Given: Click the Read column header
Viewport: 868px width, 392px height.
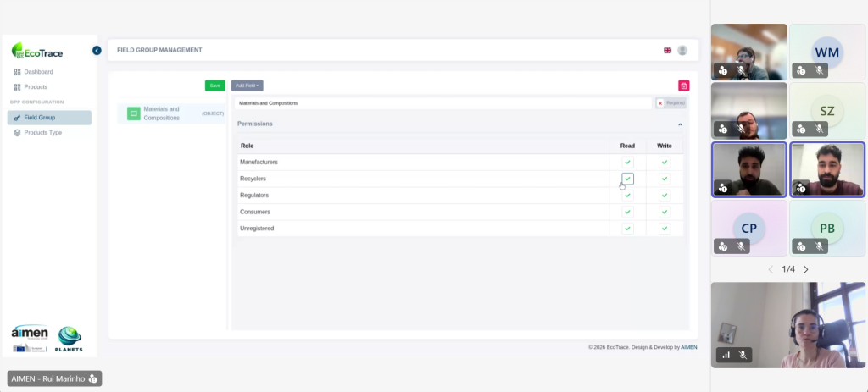Looking at the screenshot, I should tap(627, 146).
